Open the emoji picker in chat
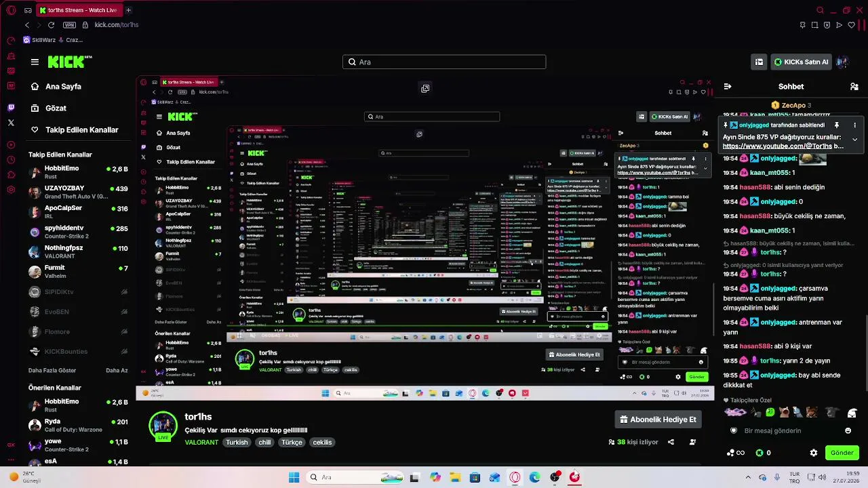This screenshot has height=488, width=868. click(848, 430)
